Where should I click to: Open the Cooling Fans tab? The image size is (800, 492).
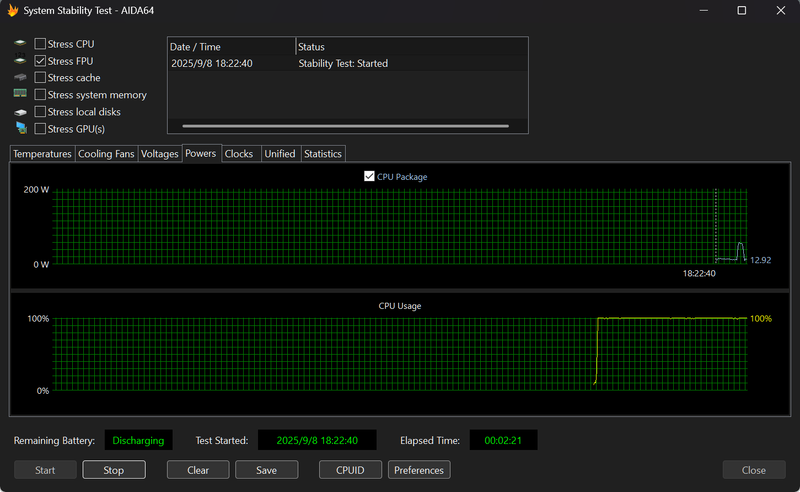(x=106, y=154)
